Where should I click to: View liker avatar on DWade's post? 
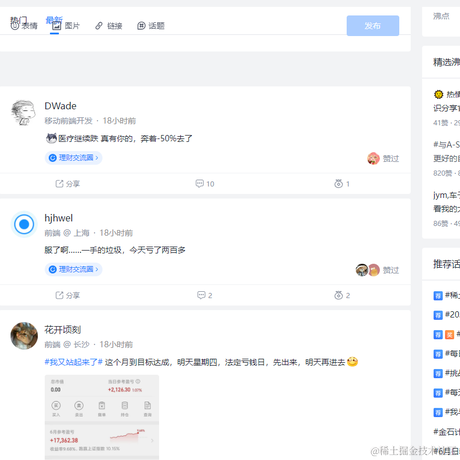373,158
